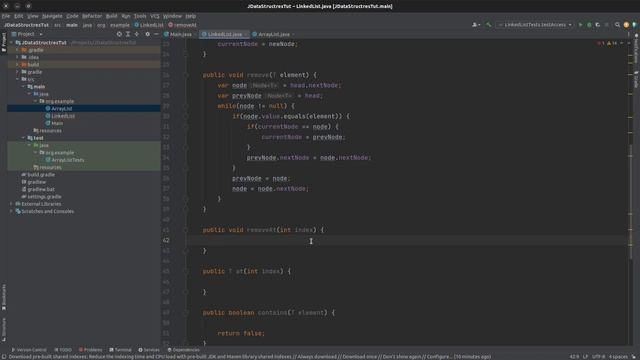The height and width of the screenshot is (360, 640).
Task: Open run configuration LinkedListTests dropdown
Action: coord(535,25)
